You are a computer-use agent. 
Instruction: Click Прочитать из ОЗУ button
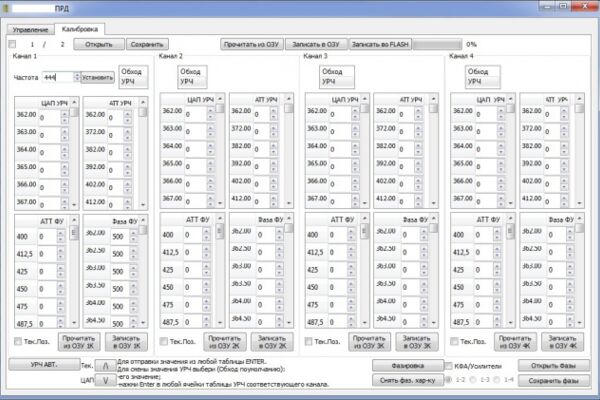[252, 44]
